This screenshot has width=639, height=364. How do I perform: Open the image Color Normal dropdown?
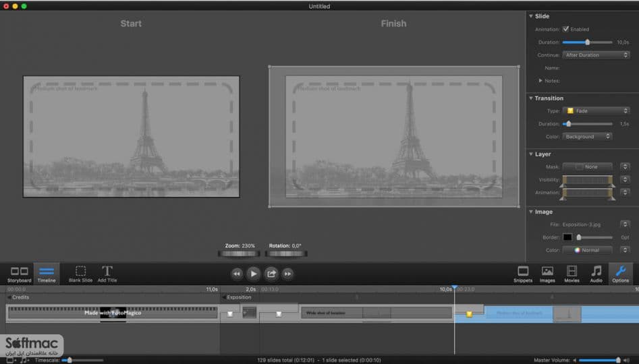click(x=587, y=250)
